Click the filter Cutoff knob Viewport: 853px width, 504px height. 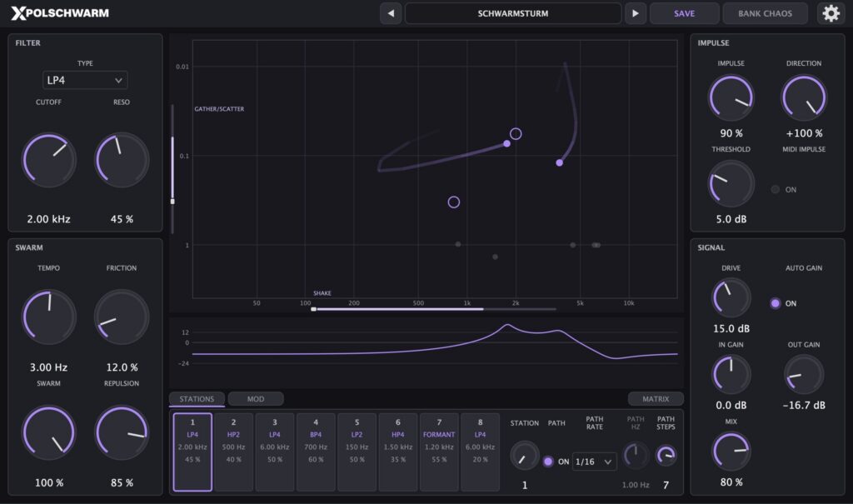(x=49, y=160)
